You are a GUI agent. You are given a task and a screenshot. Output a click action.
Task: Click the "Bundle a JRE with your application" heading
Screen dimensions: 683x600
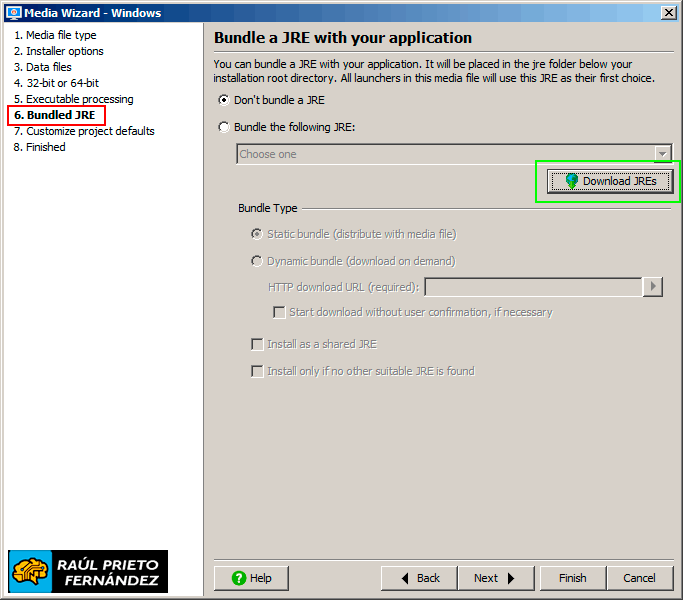tap(343, 38)
